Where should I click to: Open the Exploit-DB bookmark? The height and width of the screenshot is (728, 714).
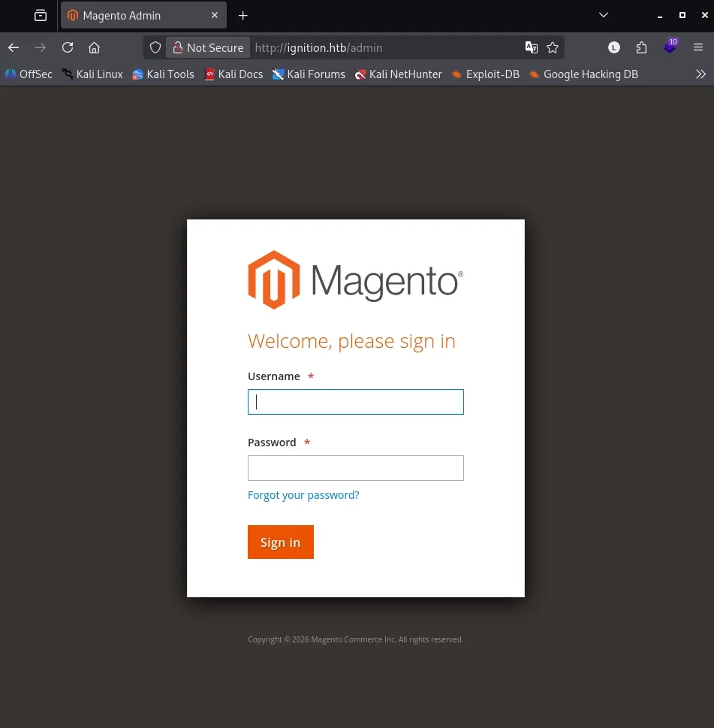(485, 74)
